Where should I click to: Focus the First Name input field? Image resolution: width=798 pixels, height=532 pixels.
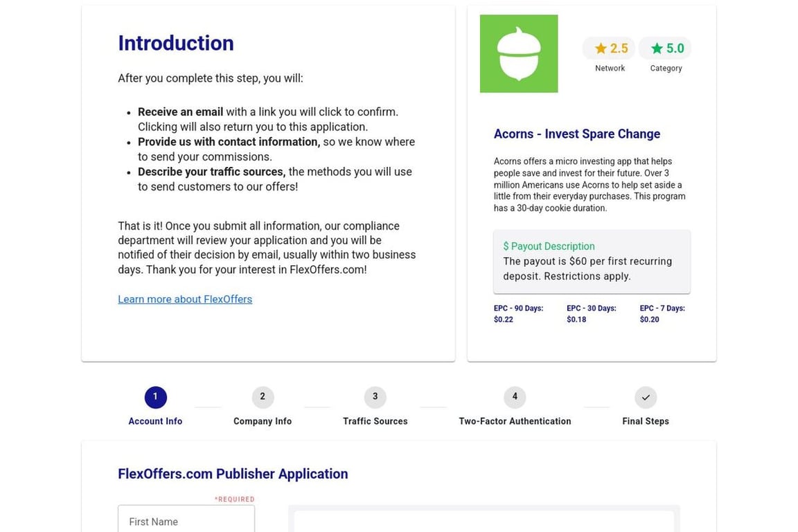(186, 520)
